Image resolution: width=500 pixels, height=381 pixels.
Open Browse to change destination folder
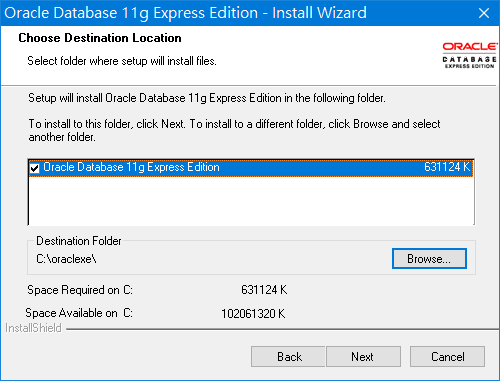429,258
